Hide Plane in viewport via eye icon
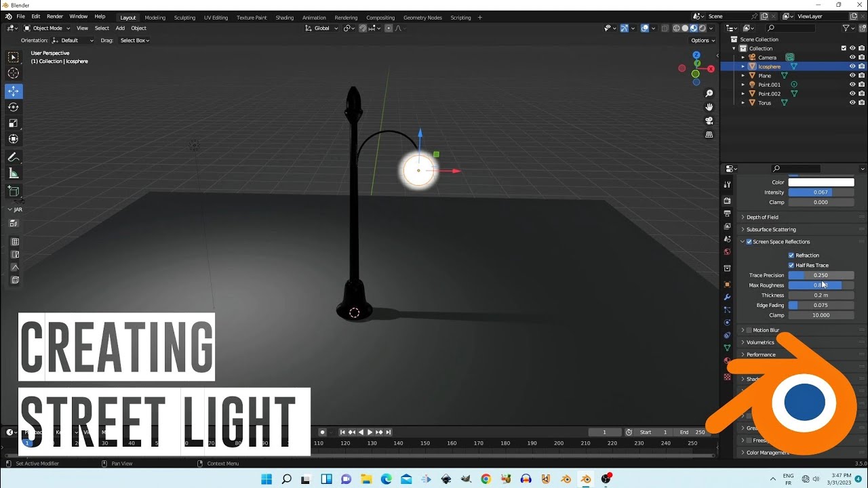Screen dimensions: 868x488 pyautogui.click(x=852, y=75)
